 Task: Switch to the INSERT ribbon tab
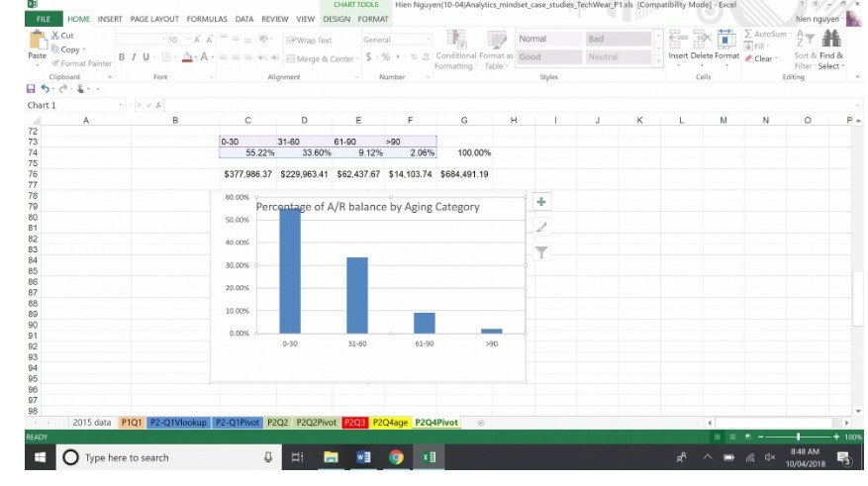point(110,19)
